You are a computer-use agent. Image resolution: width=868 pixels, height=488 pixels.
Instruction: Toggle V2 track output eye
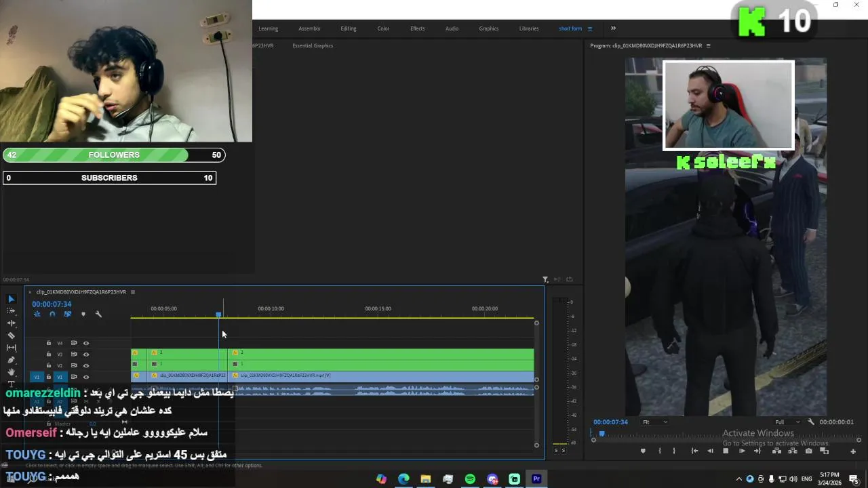[86, 365]
